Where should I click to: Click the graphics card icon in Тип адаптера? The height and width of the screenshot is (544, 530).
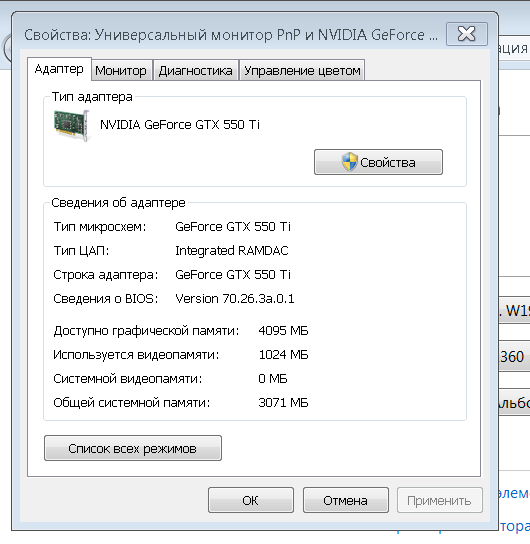pyautogui.click(x=72, y=126)
